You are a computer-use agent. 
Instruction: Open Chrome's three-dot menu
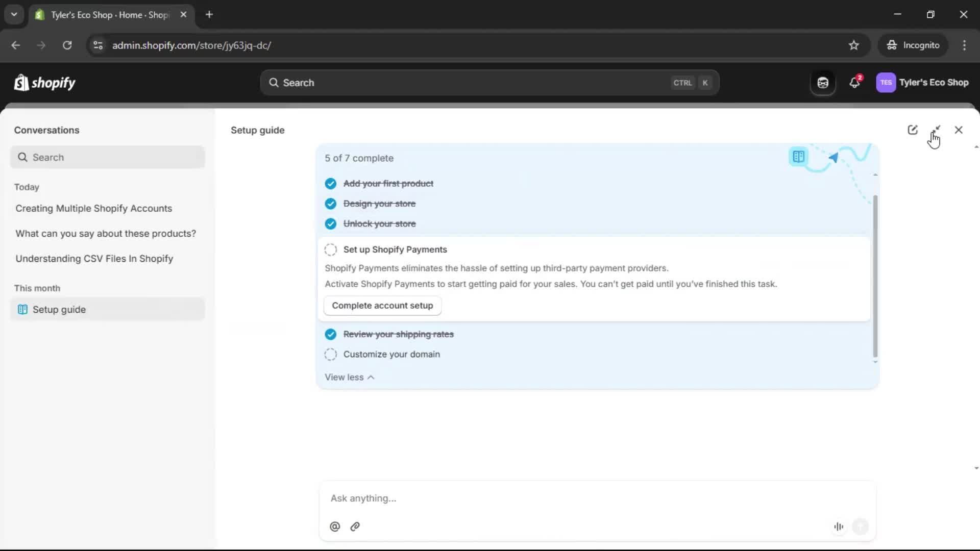[965, 45]
